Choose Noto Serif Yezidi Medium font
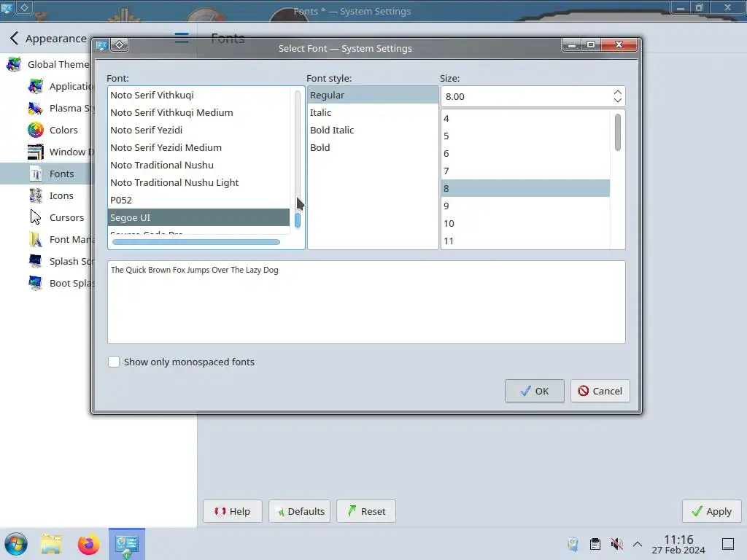 198,147
